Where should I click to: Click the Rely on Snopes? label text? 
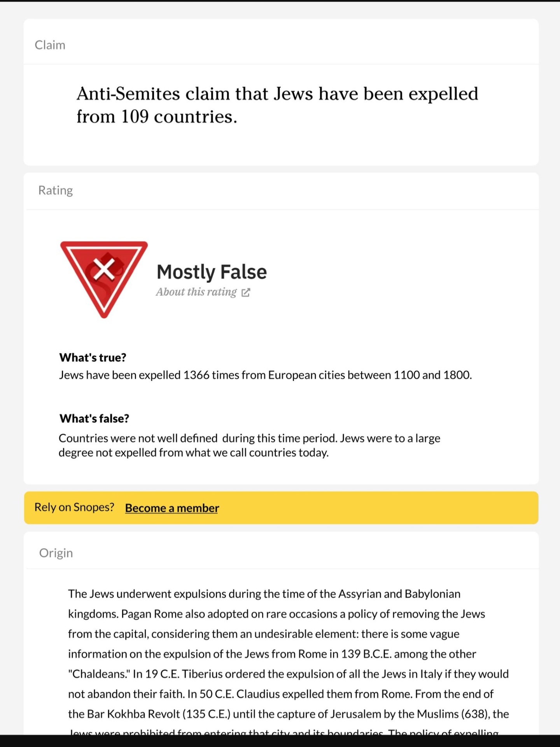[x=74, y=507]
